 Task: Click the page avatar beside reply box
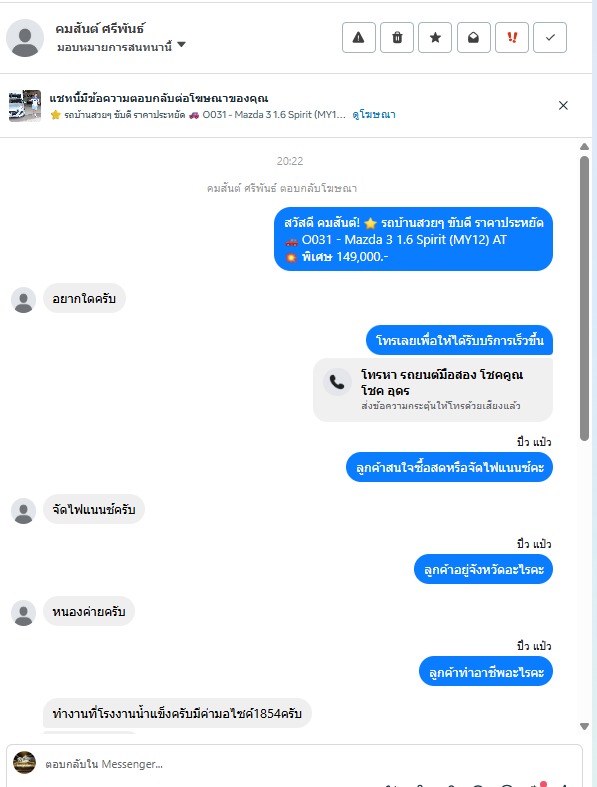[x=24, y=763]
